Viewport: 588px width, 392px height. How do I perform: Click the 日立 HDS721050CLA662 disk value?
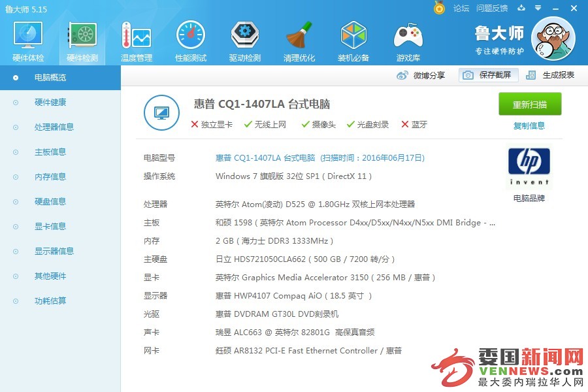point(305,259)
